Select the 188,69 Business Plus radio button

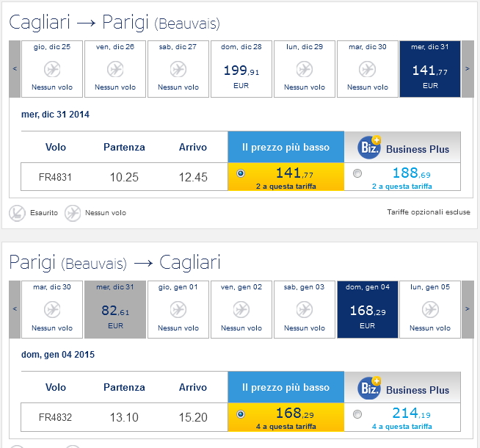pyautogui.click(x=357, y=174)
